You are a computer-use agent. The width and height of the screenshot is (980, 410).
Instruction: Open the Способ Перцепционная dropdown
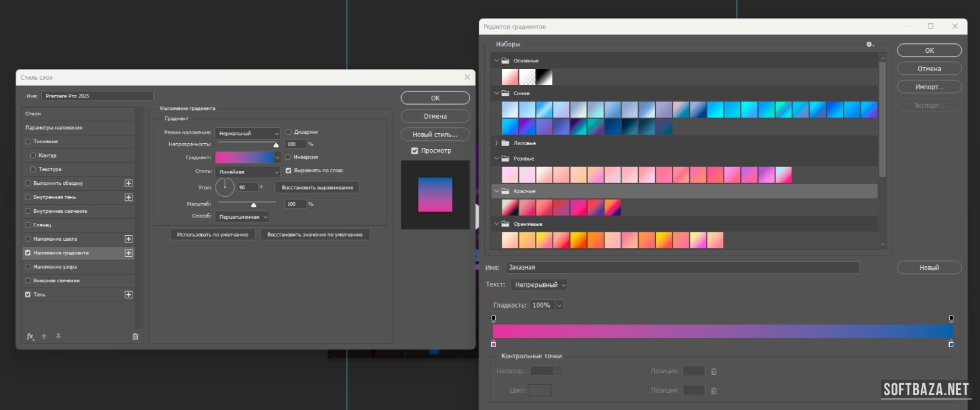click(x=242, y=217)
